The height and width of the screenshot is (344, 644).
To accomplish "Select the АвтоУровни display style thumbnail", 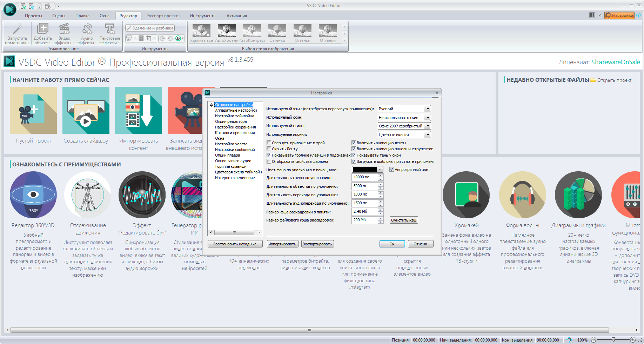I will pos(227,31).
